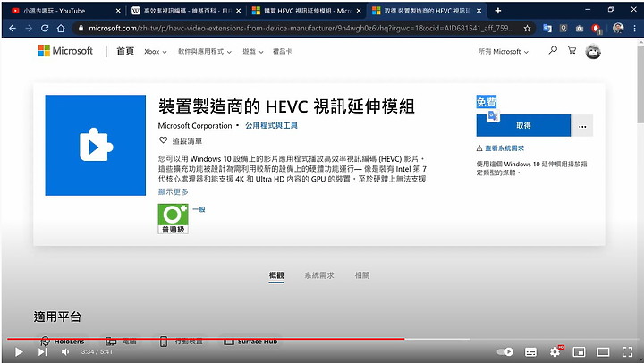Play the YouTube video
The height and width of the screenshot is (363, 644).
click(x=19, y=352)
